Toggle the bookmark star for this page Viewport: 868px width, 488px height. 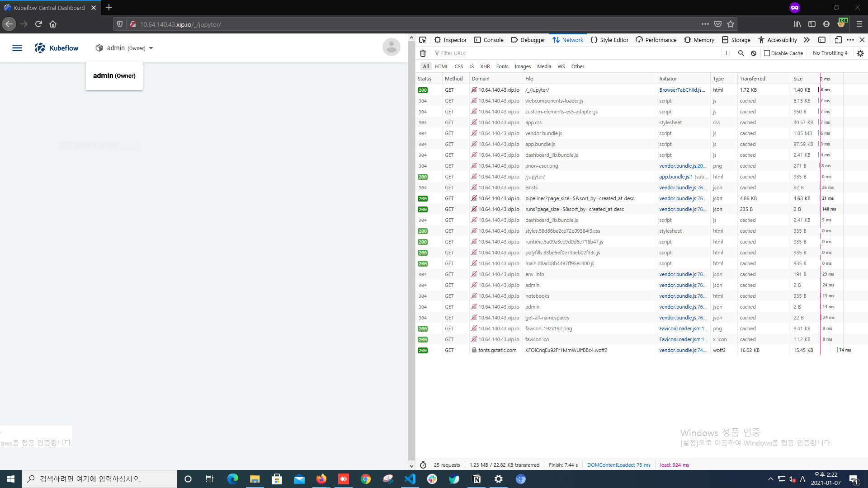click(x=730, y=24)
